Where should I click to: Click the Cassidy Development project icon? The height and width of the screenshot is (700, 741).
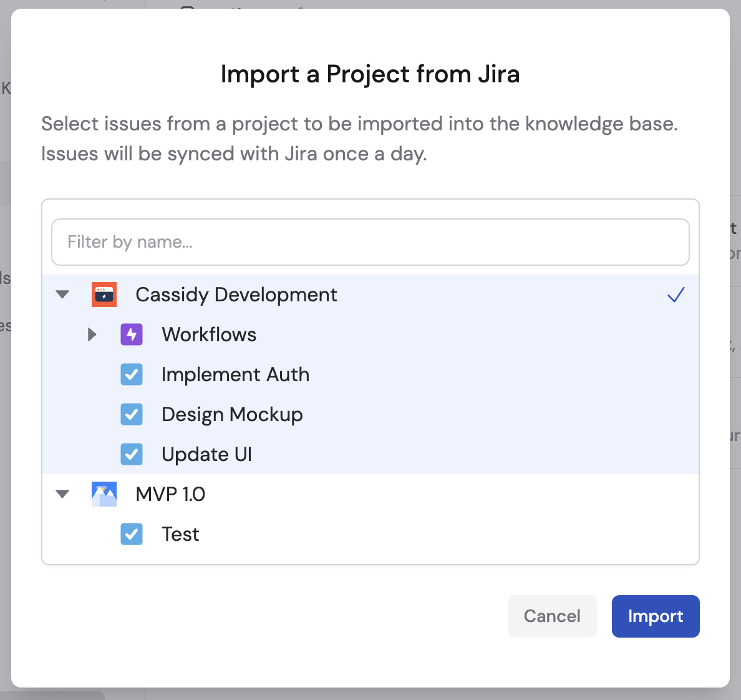click(x=104, y=294)
